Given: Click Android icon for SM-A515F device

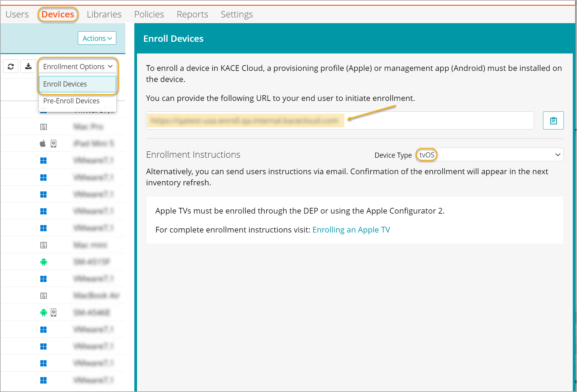Looking at the screenshot, I should coord(44,262).
